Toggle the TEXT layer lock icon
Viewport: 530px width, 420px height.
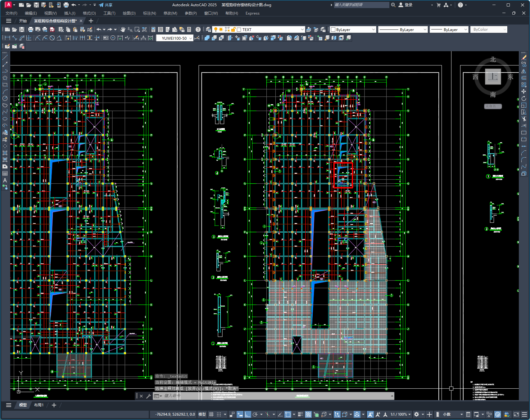point(233,29)
